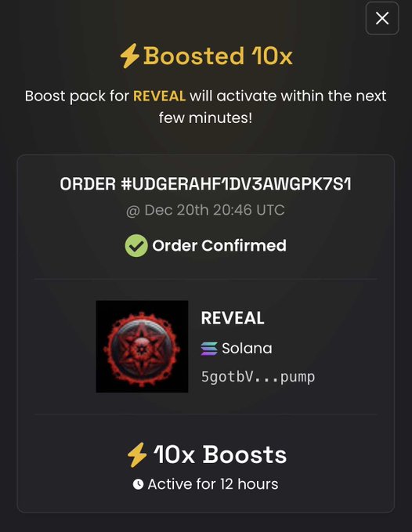Click the Active for 12 hours label
Image resolution: width=412 pixels, height=532 pixels.
click(213, 484)
